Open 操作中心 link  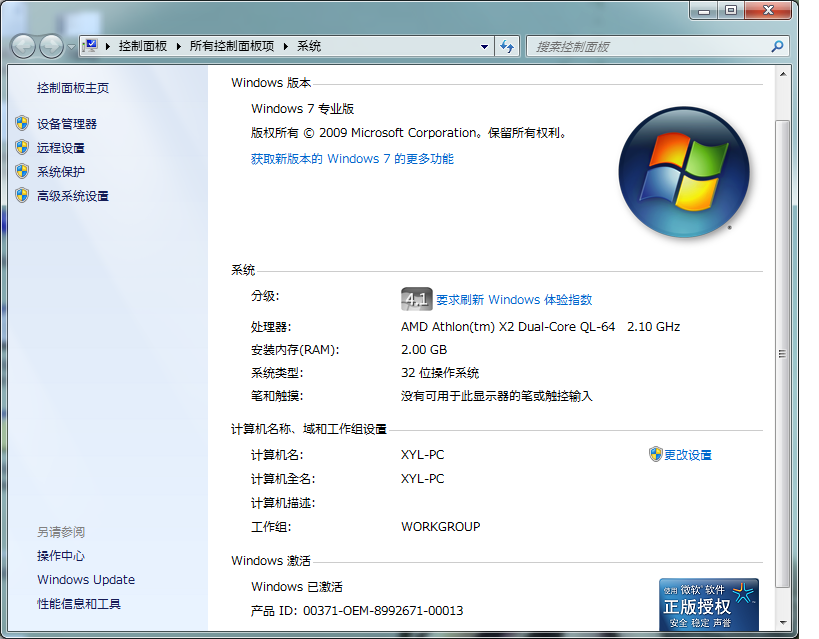pyautogui.click(x=61, y=556)
